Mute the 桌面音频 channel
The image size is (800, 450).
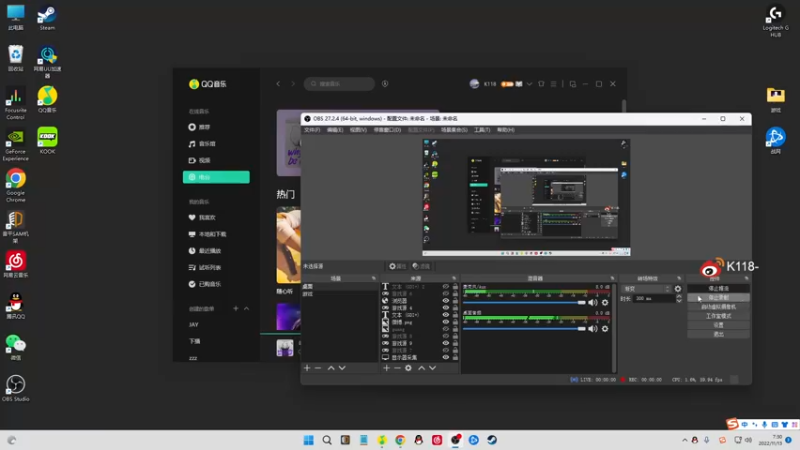pyautogui.click(x=593, y=329)
